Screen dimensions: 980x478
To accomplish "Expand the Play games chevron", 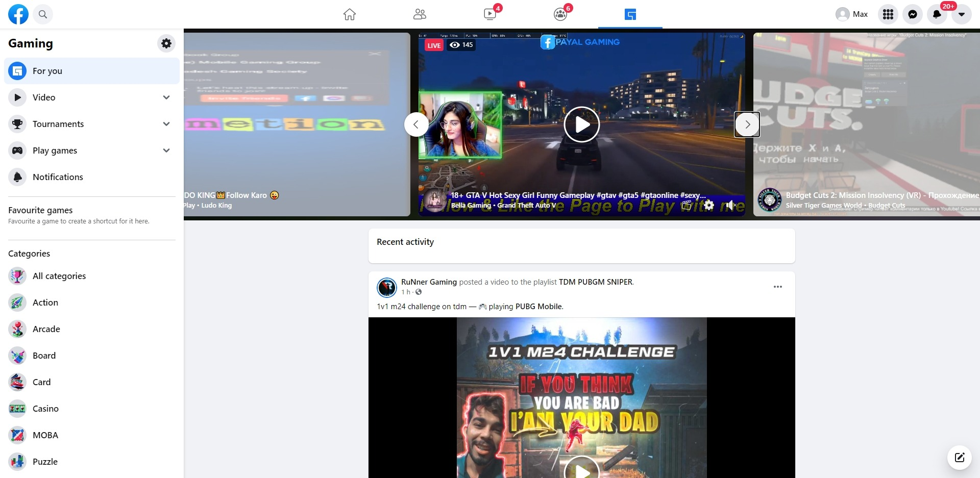I will tap(166, 150).
